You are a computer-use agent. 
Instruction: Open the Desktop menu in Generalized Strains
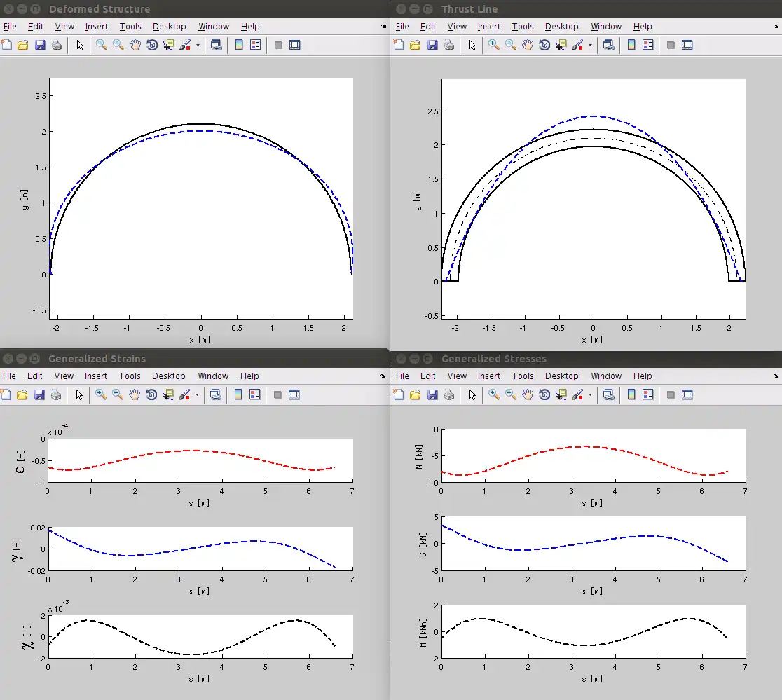coord(169,376)
